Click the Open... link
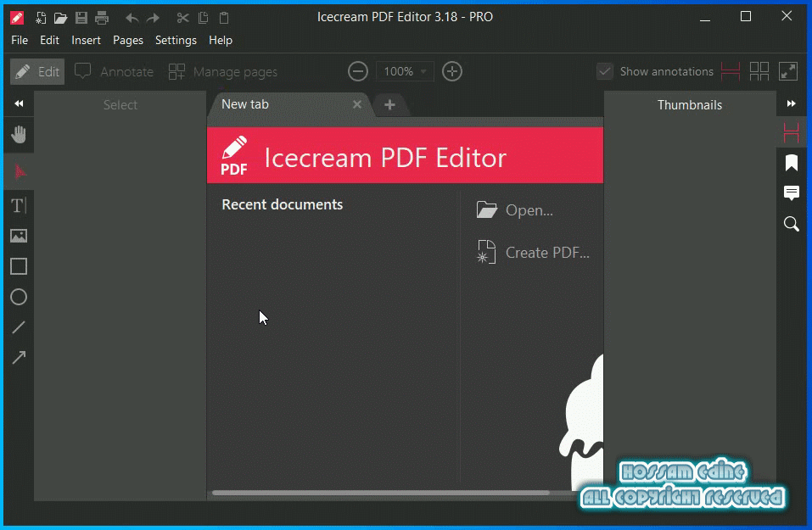 pos(515,210)
